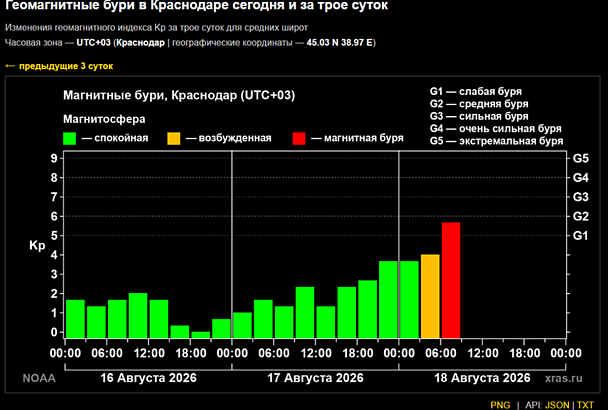The height and width of the screenshot is (410, 608).
Task: Click the '16 Августа 2026' date label
Action: [149, 378]
